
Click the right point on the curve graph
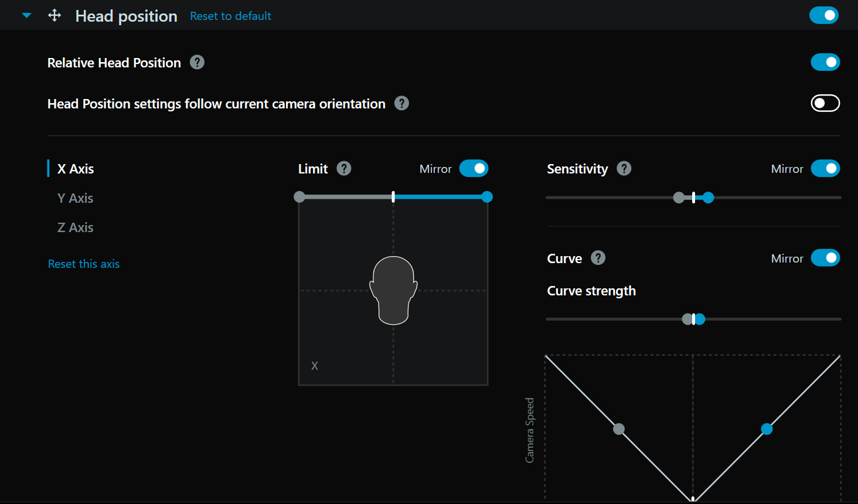click(x=767, y=429)
